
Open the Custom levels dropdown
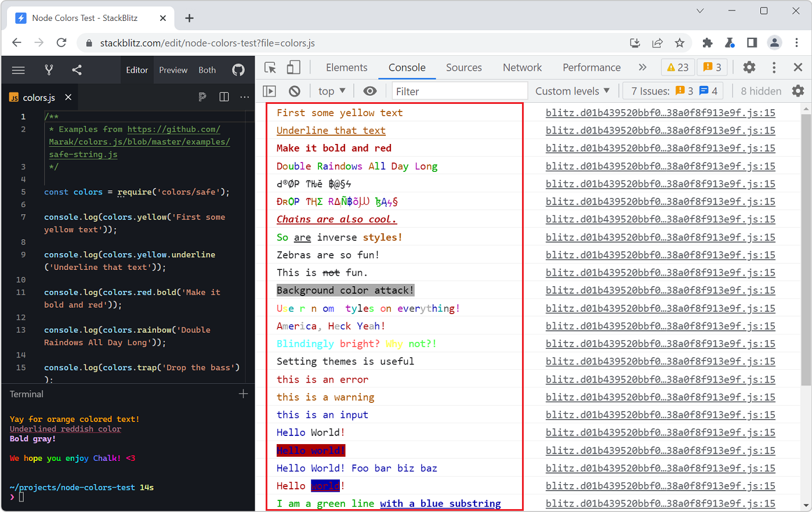tap(572, 91)
